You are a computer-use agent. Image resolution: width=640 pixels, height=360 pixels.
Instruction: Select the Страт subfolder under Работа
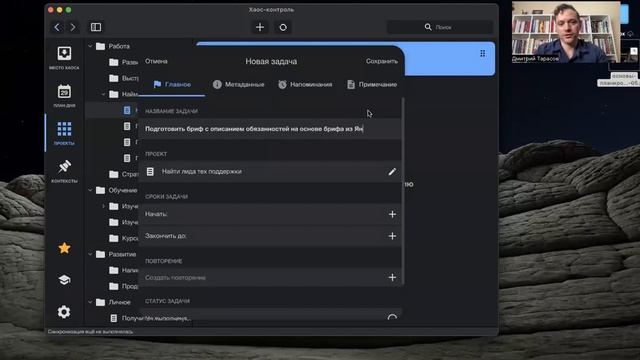[x=124, y=174]
